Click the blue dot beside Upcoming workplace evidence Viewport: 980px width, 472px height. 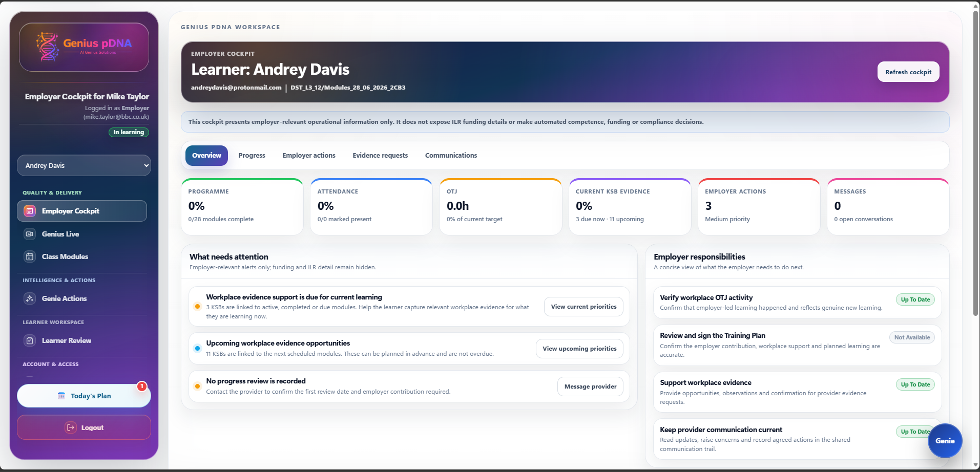click(x=197, y=349)
